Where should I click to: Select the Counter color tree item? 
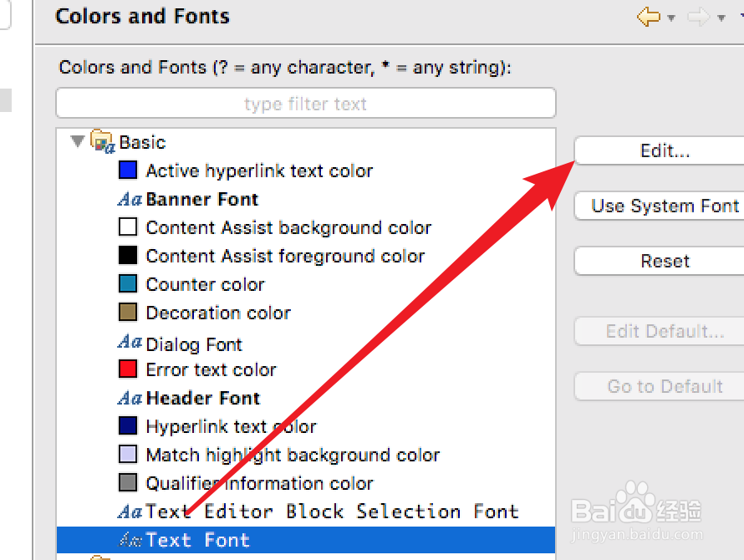pos(205,284)
